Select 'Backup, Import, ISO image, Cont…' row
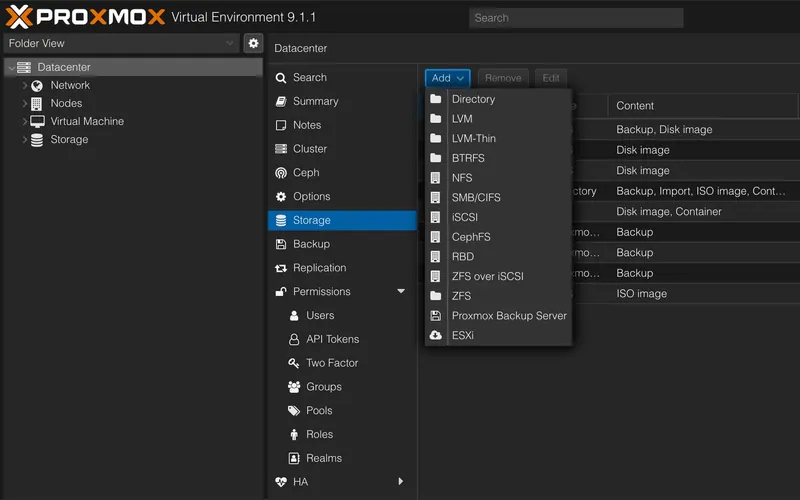 686,191
